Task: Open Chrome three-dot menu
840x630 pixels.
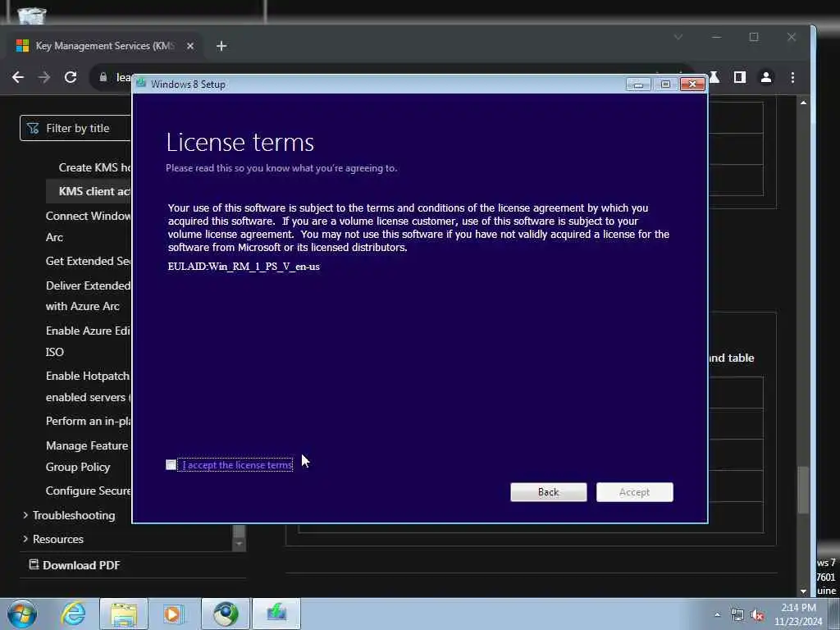Action: tap(792, 78)
